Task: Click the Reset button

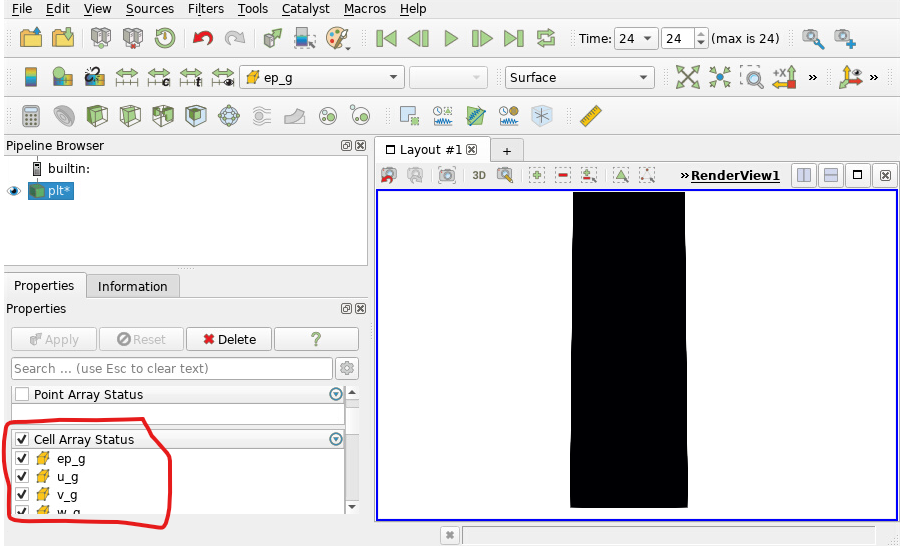Action: pos(141,339)
